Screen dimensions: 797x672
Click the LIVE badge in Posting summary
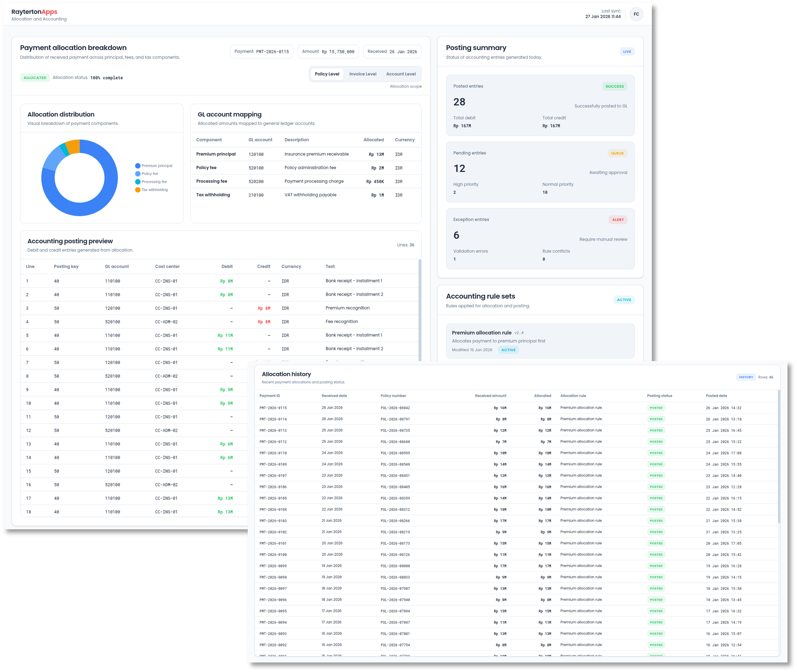coord(627,51)
